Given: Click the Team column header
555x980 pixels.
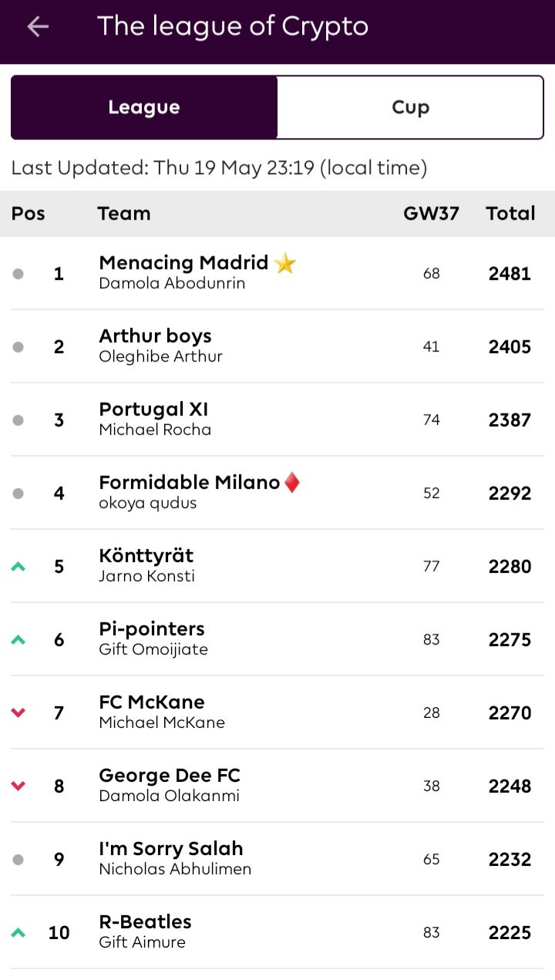Looking at the screenshot, I should [124, 214].
